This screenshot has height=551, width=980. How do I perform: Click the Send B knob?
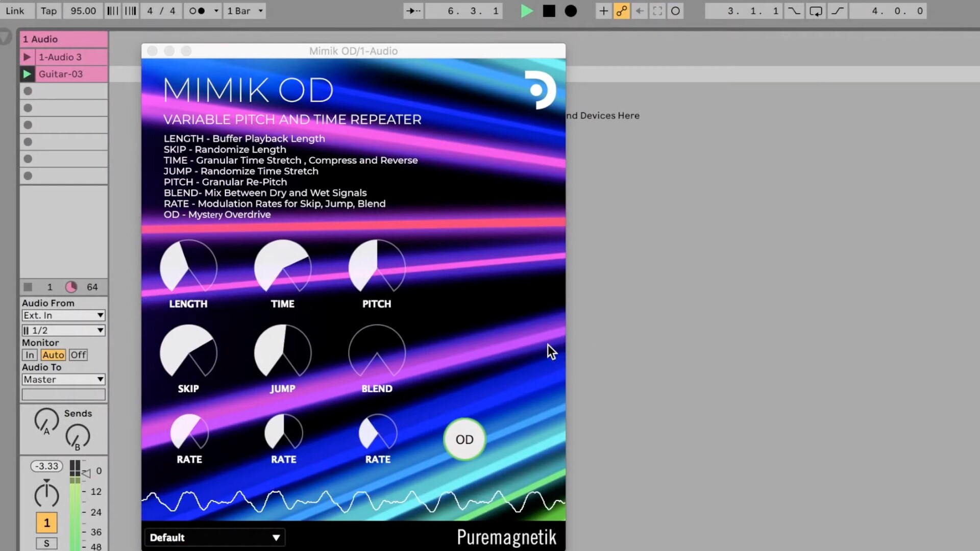click(78, 437)
